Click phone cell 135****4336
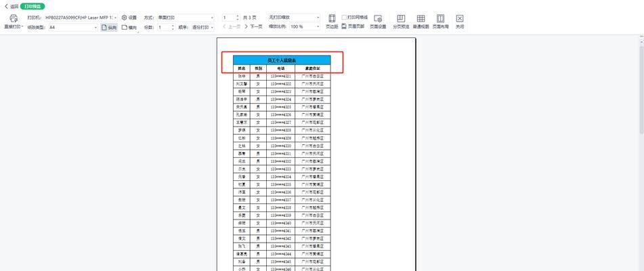 click(x=280, y=192)
